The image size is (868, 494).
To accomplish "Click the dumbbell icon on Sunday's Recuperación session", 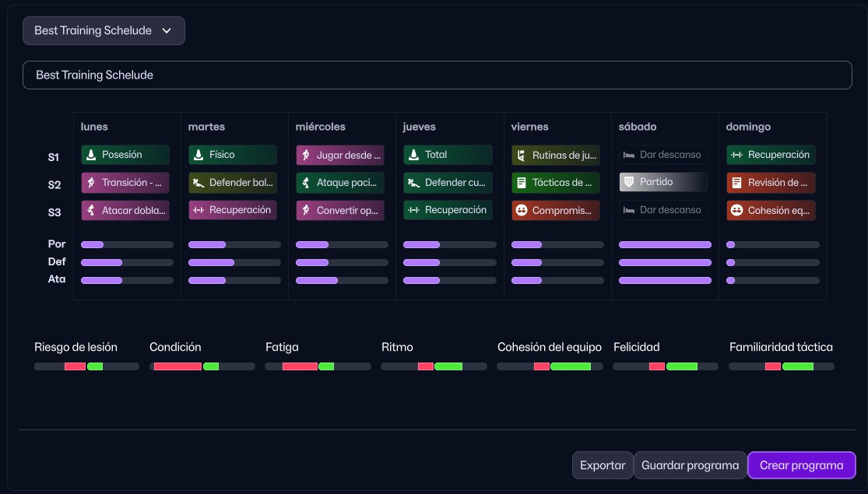I will [x=736, y=155].
